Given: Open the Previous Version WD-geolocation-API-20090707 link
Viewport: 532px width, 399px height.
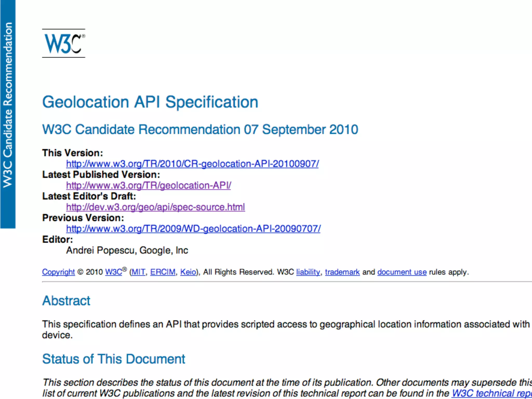Looking at the screenshot, I should pos(193,229).
